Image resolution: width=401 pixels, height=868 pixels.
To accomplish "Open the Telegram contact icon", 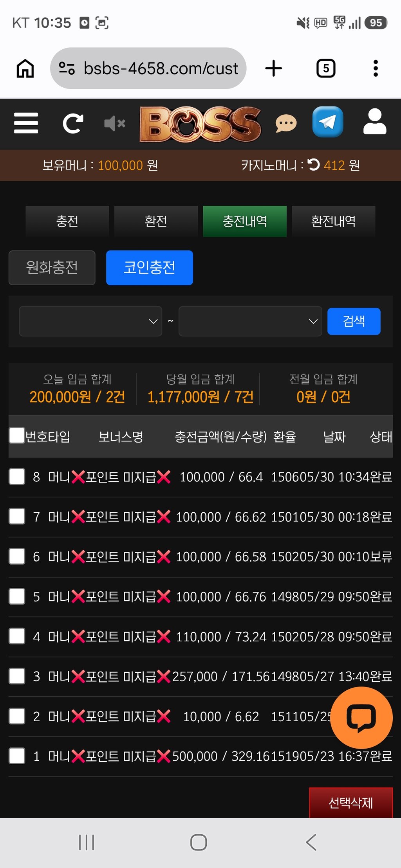I will (328, 122).
